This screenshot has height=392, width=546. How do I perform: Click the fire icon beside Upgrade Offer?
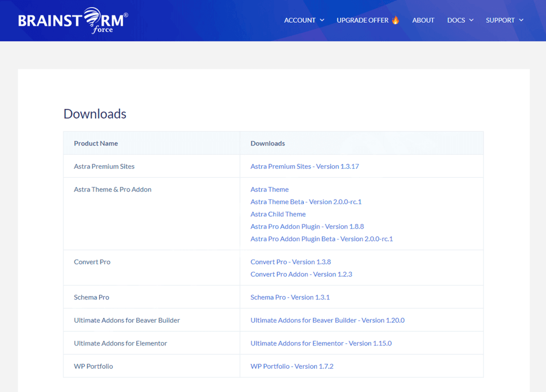[395, 20]
